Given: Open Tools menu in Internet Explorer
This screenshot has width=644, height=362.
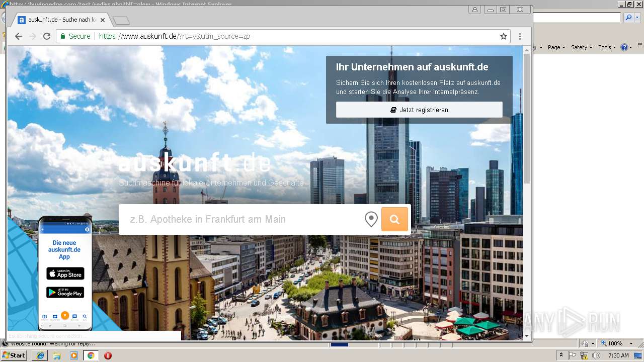Looking at the screenshot, I should (x=607, y=47).
